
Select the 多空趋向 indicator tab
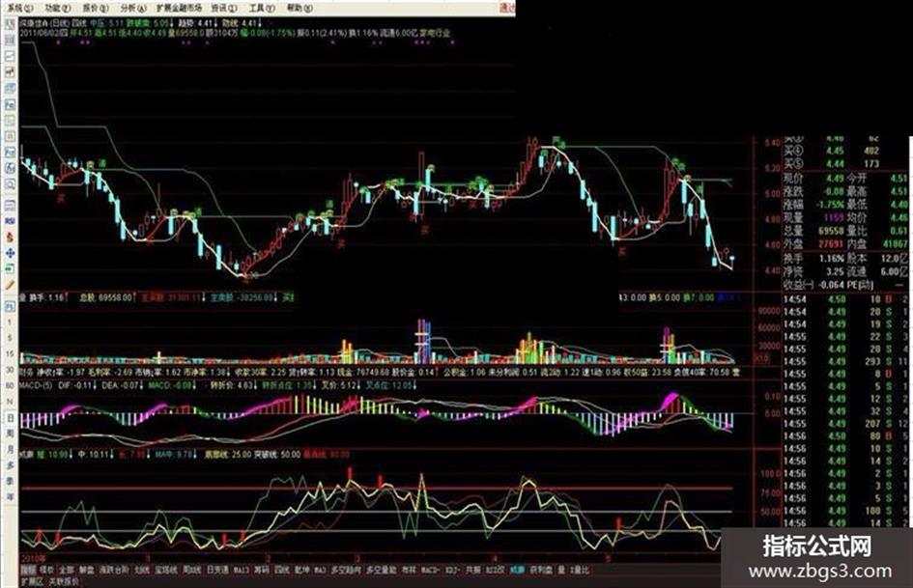tap(346, 570)
